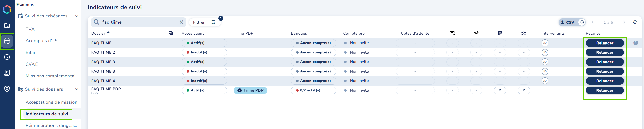
Task: Click the Compte pro column header
Action: click(354, 33)
